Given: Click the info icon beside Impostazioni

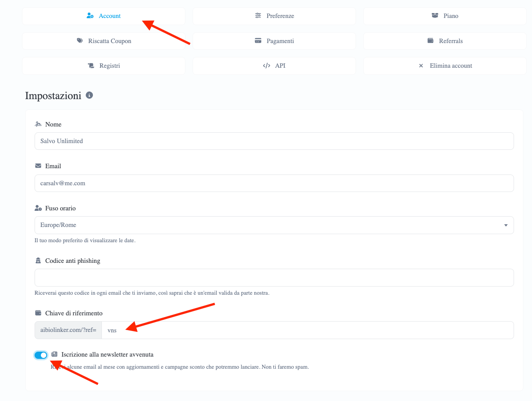Looking at the screenshot, I should [x=89, y=95].
